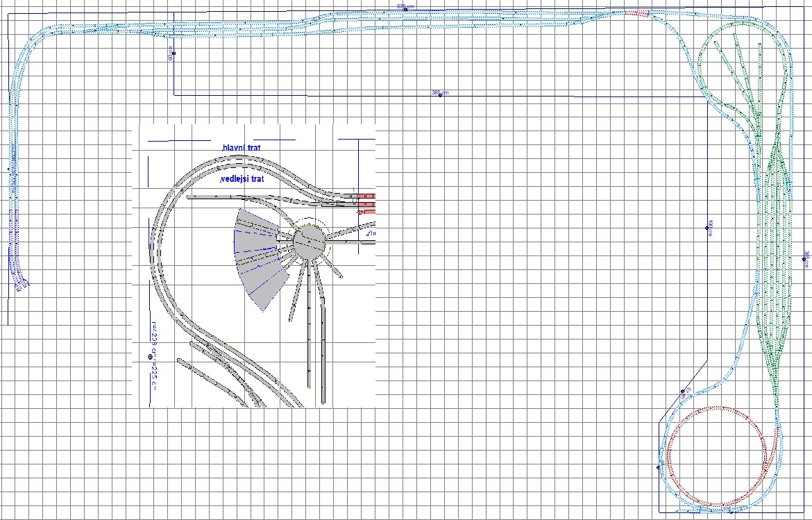Image resolution: width=812 pixels, height=520 pixels.
Task: Select the radius label r=238 cm
Action: coord(153,339)
